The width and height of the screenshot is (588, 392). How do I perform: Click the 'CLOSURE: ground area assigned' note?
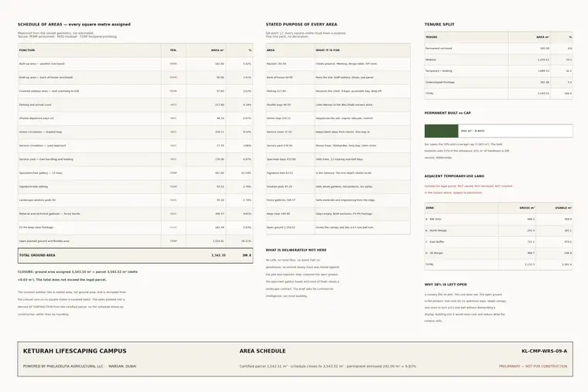(x=77, y=275)
